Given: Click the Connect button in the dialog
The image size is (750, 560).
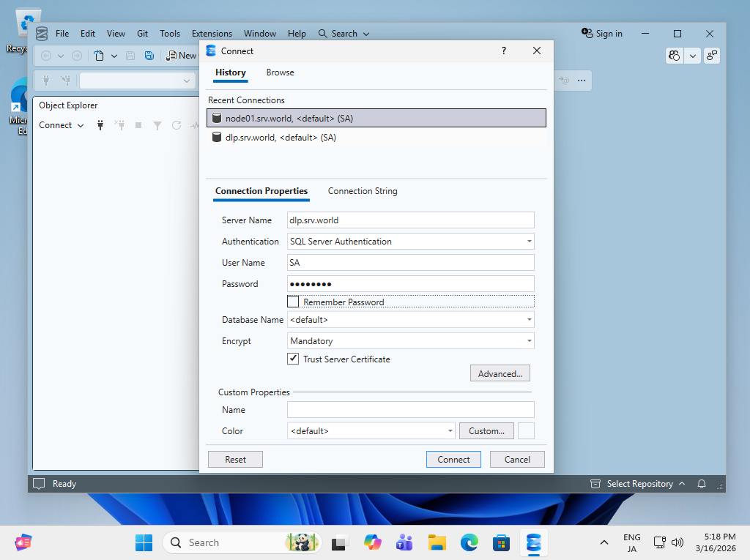Looking at the screenshot, I should [x=453, y=460].
